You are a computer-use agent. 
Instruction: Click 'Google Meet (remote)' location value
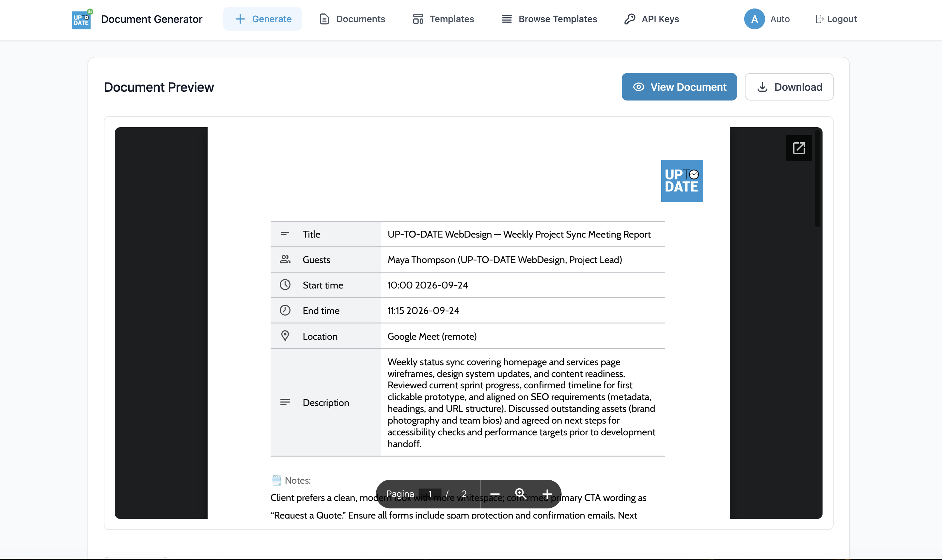(x=432, y=336)
